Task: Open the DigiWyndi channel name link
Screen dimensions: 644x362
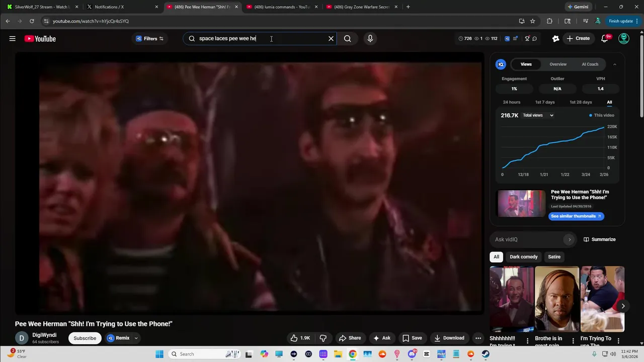Action: click(44, 335)
